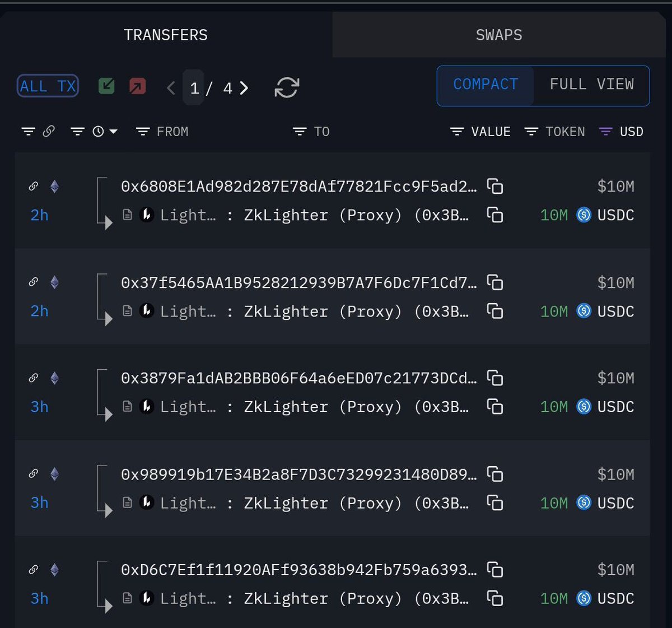Click Ethereum chain icon in 0x6808E1Ad row

click(54, 186)
